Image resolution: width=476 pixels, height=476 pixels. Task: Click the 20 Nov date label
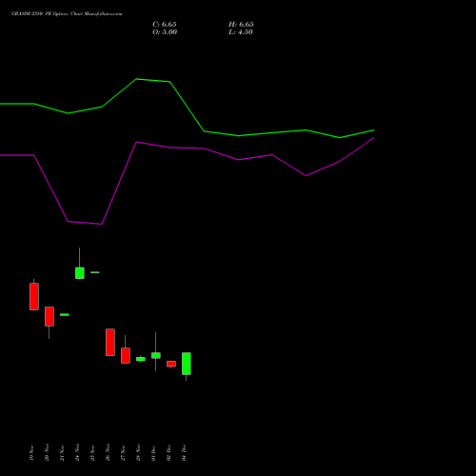[x=47, y=452]
